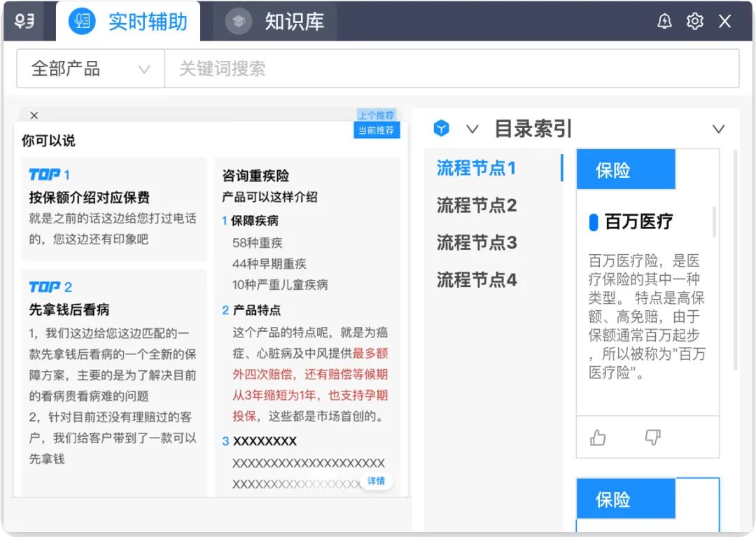Expand the 全部产品 product dropdown
The width and height of the screenshot is (756, 537).
[90, 69]
